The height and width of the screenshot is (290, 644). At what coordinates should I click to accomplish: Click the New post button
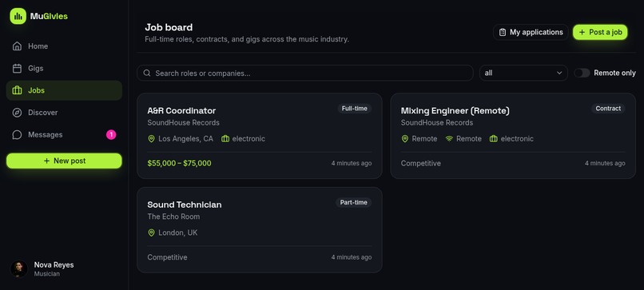point(64,161)
